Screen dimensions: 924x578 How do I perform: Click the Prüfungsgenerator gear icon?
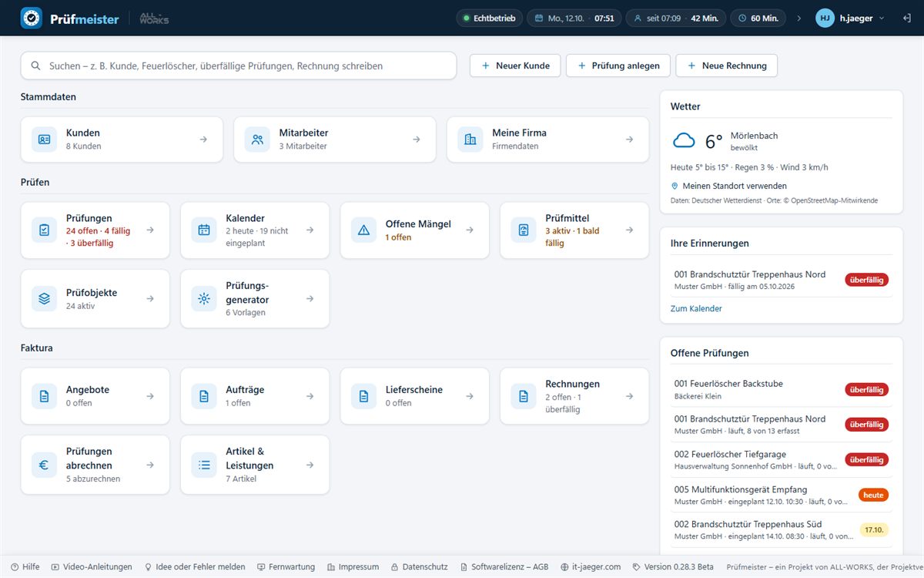pyautogui.click(x=204, y=298)
